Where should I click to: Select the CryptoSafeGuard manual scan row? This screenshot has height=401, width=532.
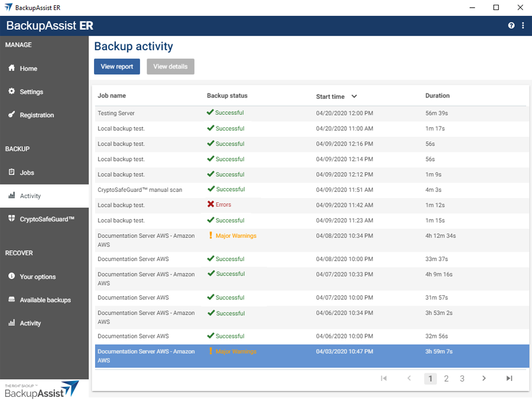[312, 190]
